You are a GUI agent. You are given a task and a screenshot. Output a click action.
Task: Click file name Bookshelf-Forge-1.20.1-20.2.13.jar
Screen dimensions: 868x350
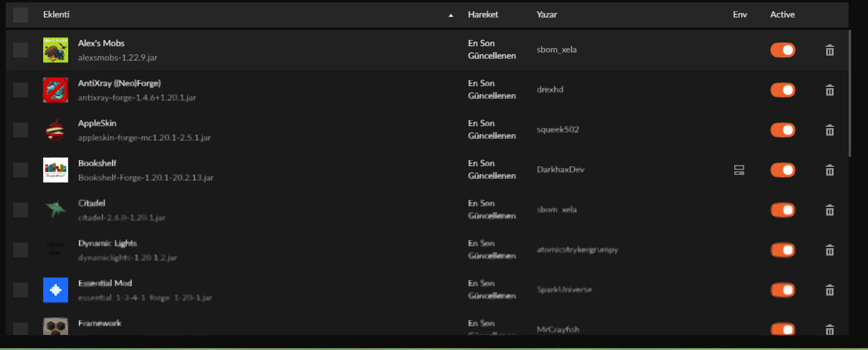pyautogui.click(x=146, y=177)
